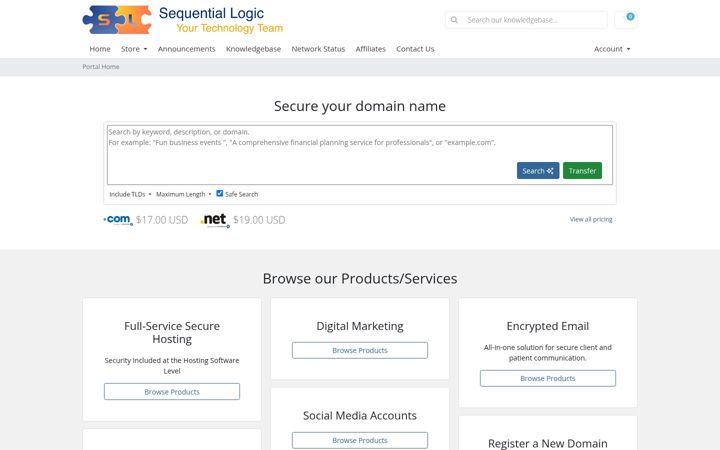
Task: Expand the Maximum Length dropdown
Action: click(x=183, y=194)
